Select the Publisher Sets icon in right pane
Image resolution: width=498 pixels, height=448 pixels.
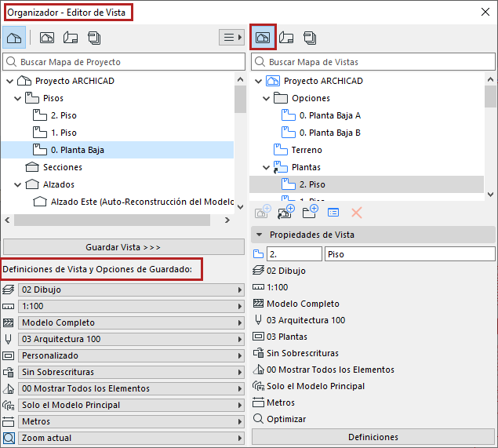pos(310,38)
